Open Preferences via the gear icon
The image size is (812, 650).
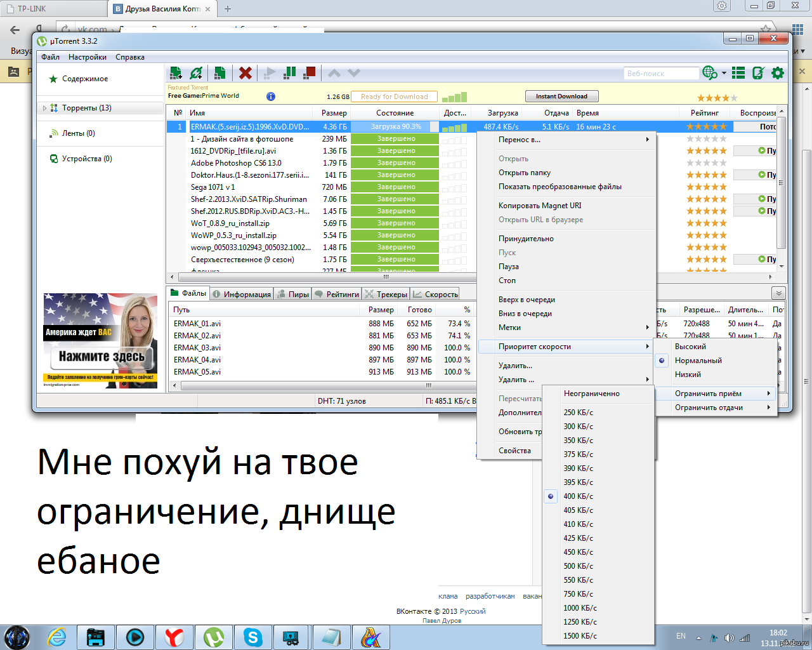click(778, 73)
